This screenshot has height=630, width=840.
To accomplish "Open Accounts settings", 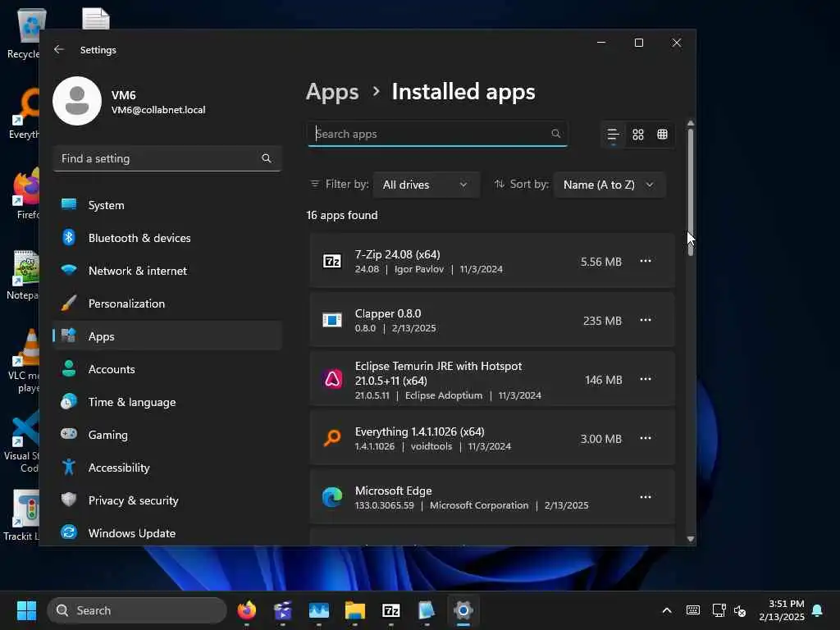I will [x=167, y=369].
